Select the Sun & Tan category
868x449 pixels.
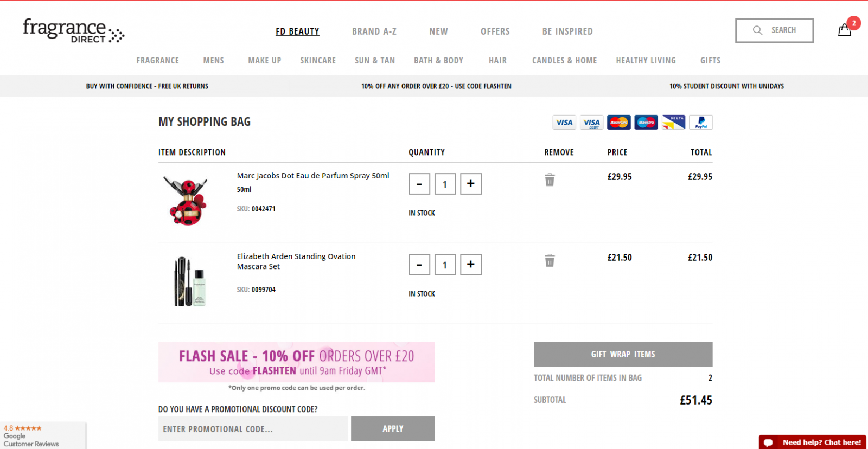[x=375, y=60]
